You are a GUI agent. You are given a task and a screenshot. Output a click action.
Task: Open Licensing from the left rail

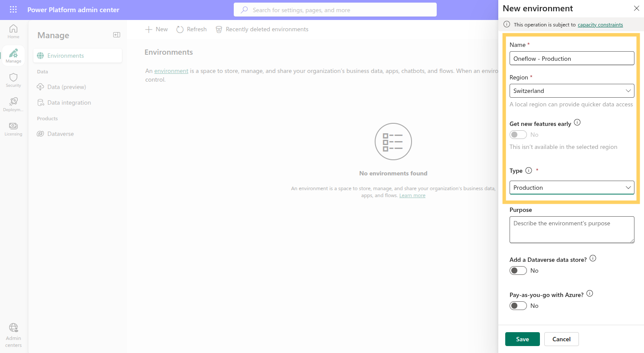13,129
